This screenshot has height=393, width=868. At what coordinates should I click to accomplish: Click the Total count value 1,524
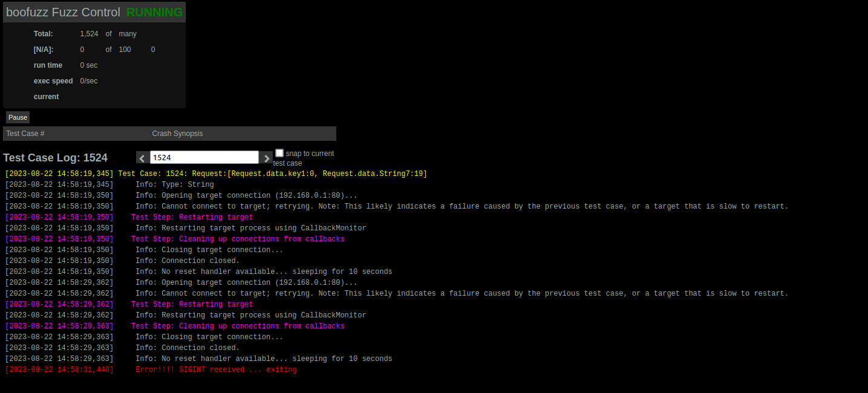pos(89,34)
